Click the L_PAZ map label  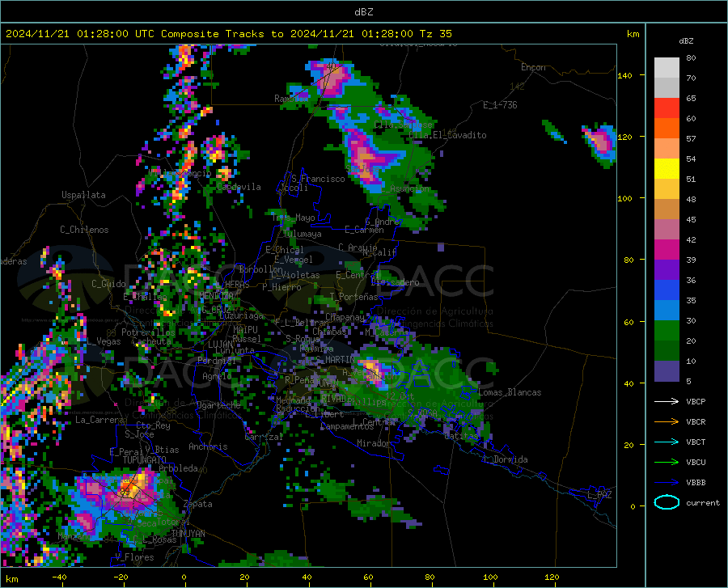coord(599,495)
